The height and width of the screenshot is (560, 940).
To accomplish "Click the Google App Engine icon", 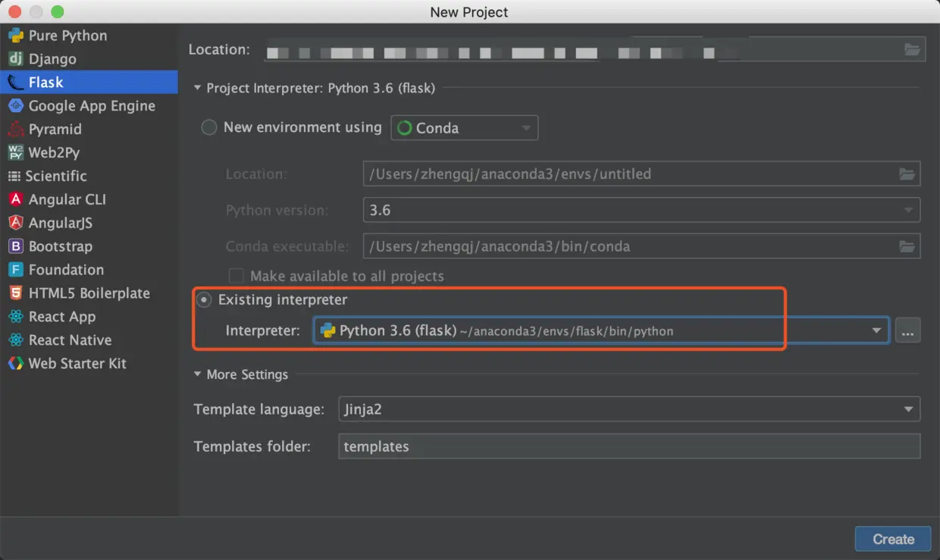I will tap(15, 106).
